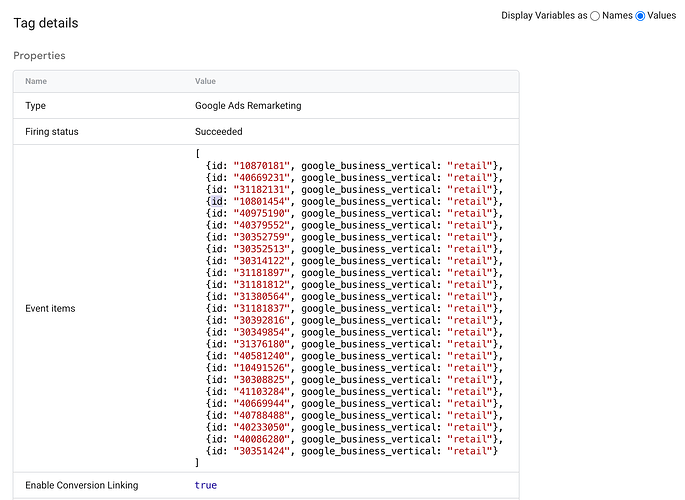Click item id 40669944

click(262, 403)
